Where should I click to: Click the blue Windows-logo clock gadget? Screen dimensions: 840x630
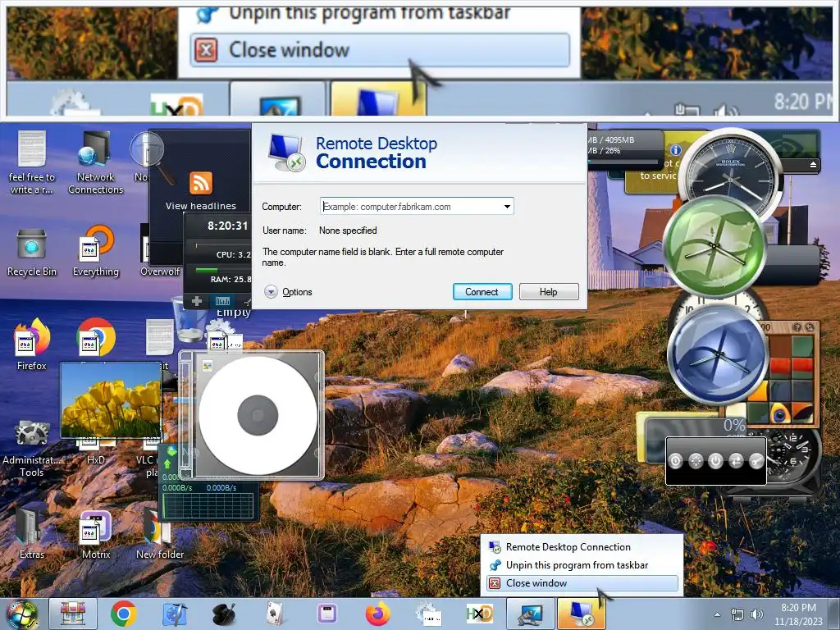(718, 354)
